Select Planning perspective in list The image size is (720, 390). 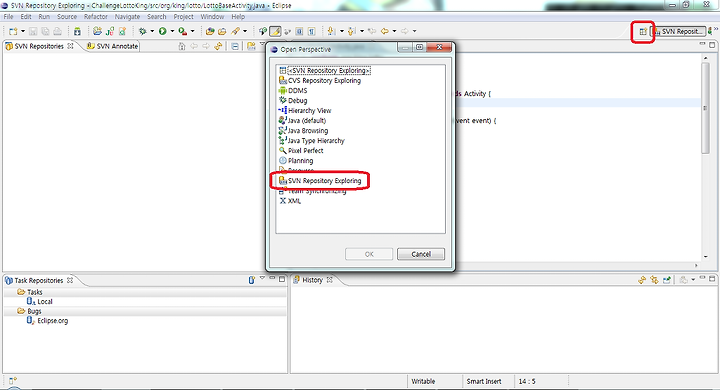click(296, 161)
